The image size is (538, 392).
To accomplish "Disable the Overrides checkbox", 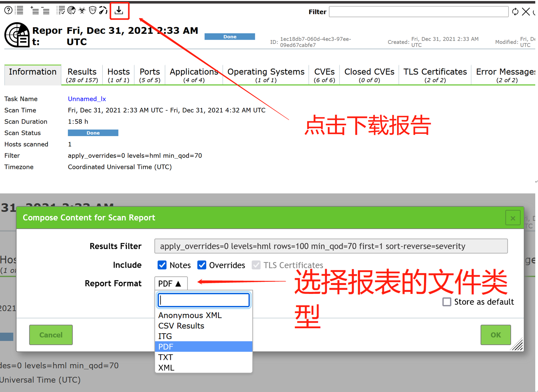I will pos(202,265).
